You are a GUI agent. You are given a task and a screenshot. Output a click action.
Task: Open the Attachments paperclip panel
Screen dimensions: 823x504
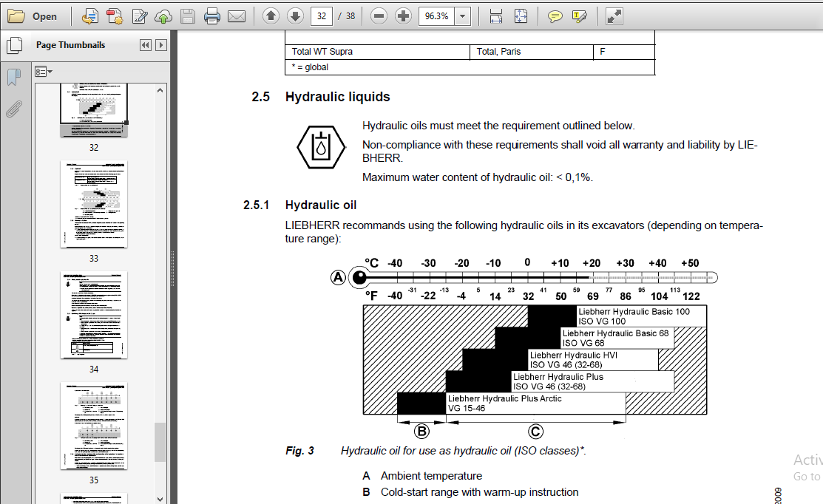click(x=14, y=109)
